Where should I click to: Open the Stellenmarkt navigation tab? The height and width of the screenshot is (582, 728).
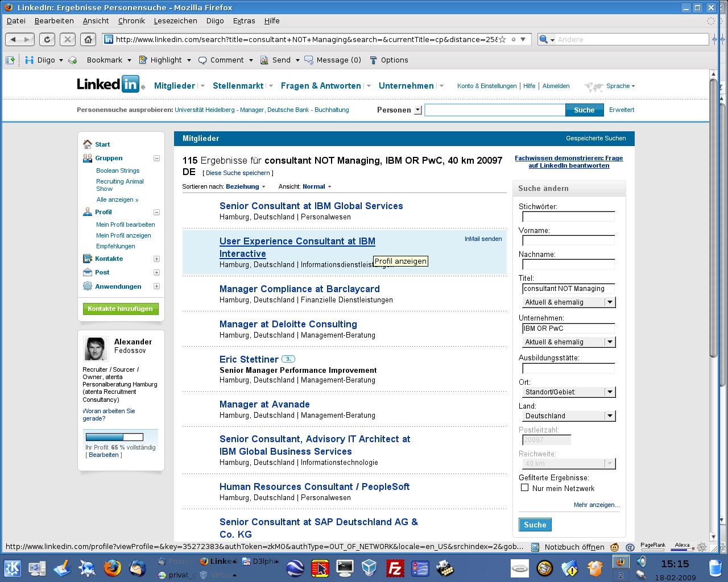(x=238, y=86)
